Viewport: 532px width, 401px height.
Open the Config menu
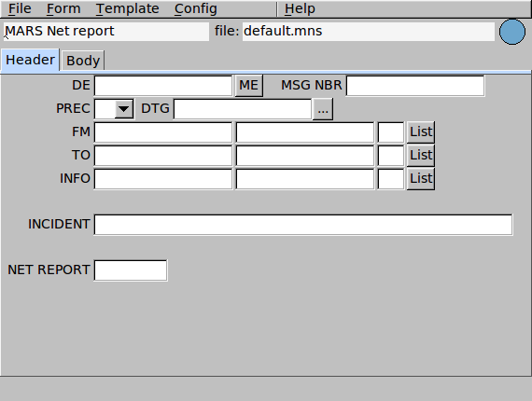coord(196,8)
